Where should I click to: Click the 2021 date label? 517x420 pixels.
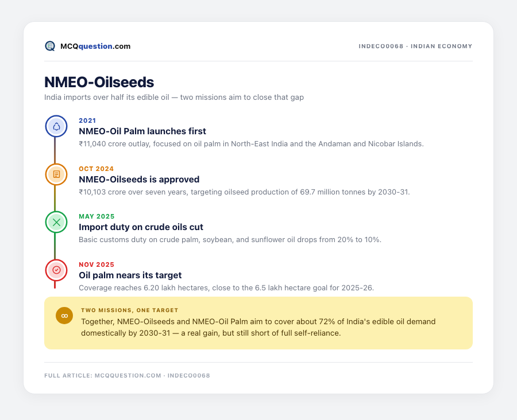tap(87, 120)
